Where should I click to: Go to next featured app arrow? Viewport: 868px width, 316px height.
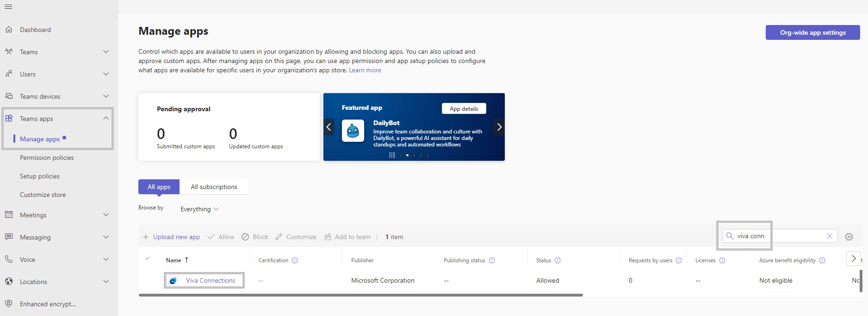click(499, 127)
